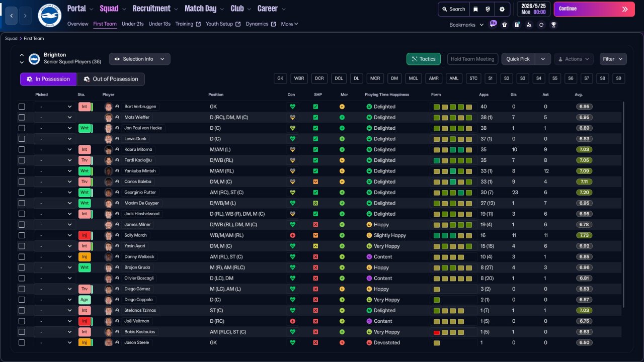This screenshot has width=644, height=362.
Task: Click the shirt icon in bookmarks bar
Action: (505, 25)
